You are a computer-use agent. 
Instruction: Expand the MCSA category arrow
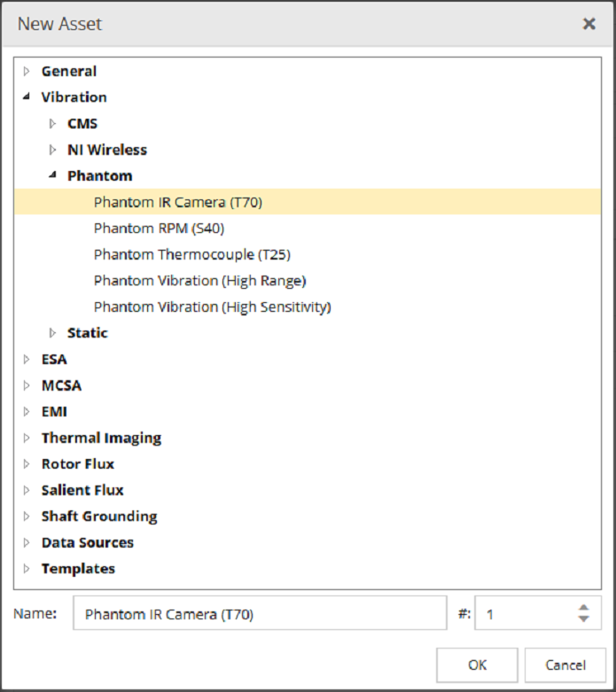click(27, 385)
